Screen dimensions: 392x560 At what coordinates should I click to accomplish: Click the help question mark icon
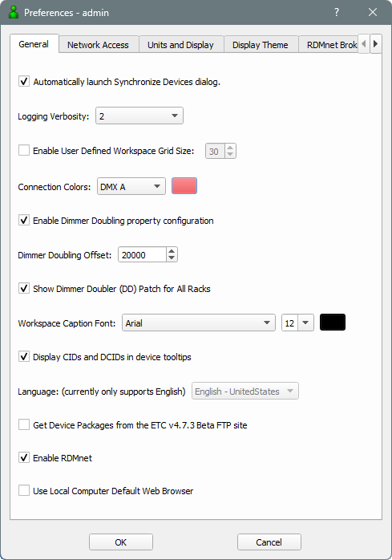point(337,12)
